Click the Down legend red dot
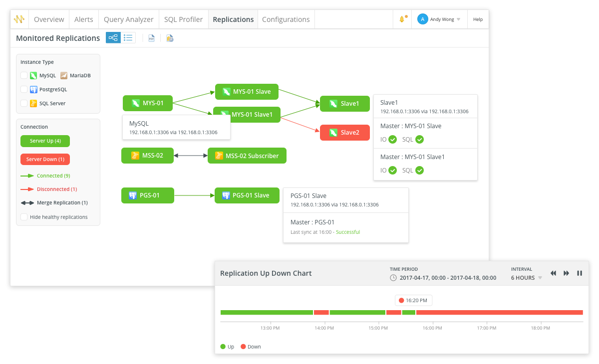599x364 pixels. [243, 347]
